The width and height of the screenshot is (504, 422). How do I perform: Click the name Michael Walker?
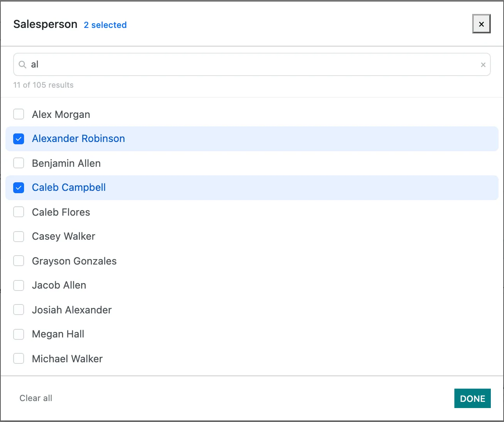click(x=67, y=359)
